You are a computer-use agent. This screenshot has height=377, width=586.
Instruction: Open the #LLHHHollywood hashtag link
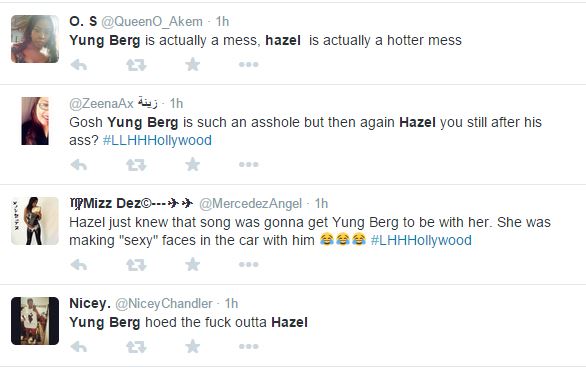point(157,140)
